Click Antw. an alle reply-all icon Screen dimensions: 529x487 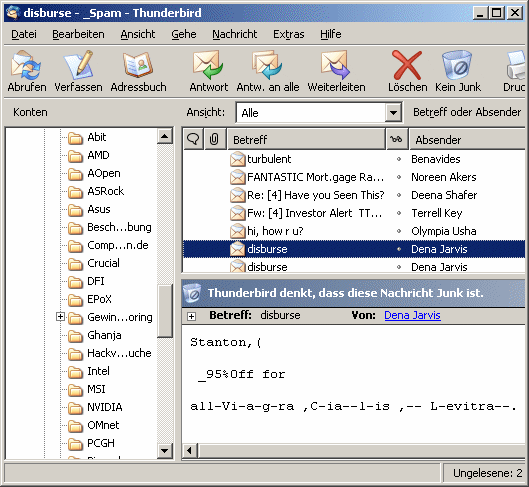267,65
